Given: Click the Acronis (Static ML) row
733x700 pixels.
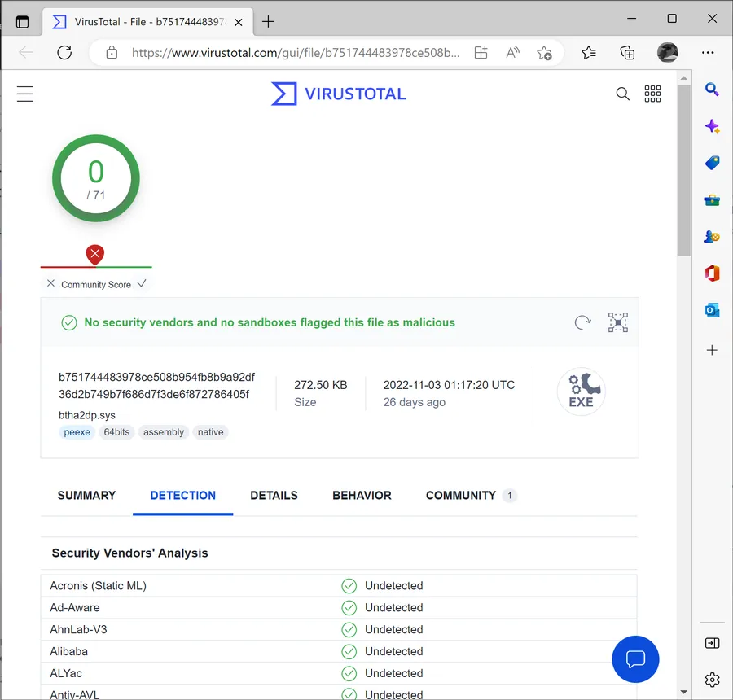Looking at the screenshot, I should [x=339, y=585].
